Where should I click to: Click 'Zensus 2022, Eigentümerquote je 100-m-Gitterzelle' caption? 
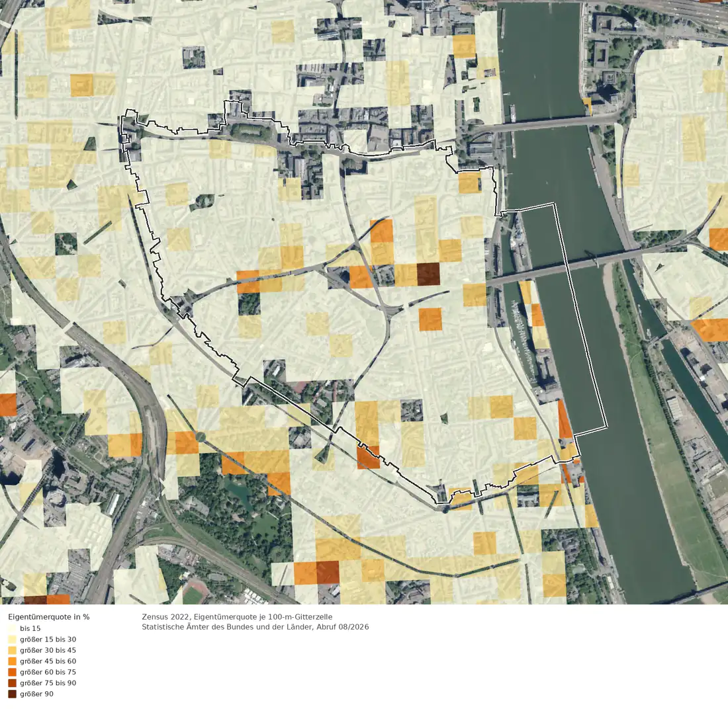[x=237, y=616]
